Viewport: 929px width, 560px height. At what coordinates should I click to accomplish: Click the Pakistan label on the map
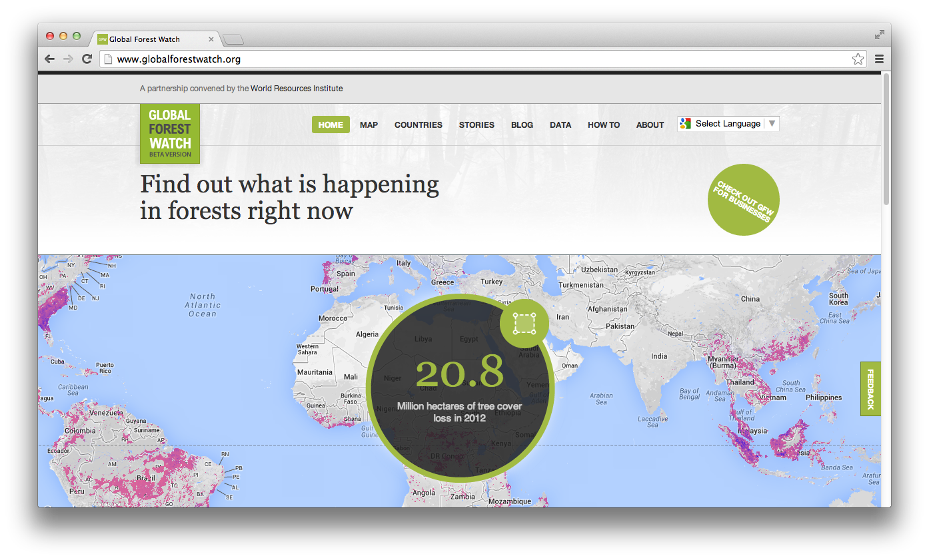coord(620,326)
